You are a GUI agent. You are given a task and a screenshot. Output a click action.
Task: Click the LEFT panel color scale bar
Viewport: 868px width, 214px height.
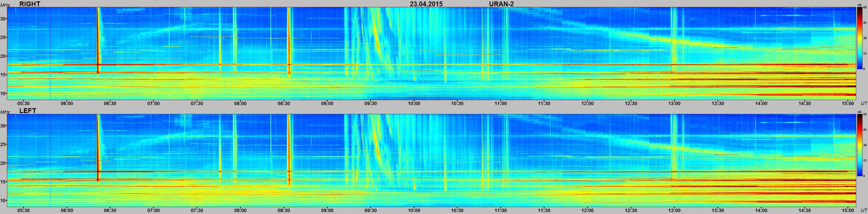point(860,145)
